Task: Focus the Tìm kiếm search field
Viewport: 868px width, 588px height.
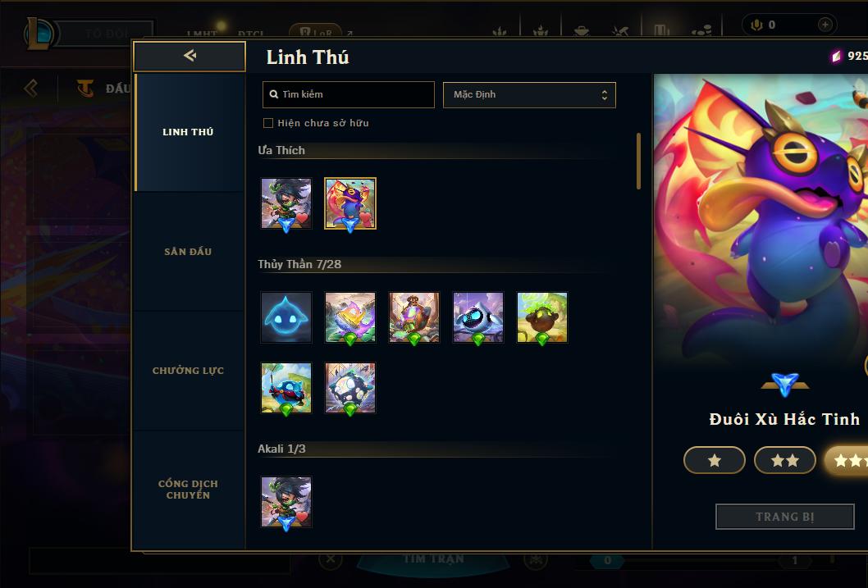Action: tap(348, 94)
